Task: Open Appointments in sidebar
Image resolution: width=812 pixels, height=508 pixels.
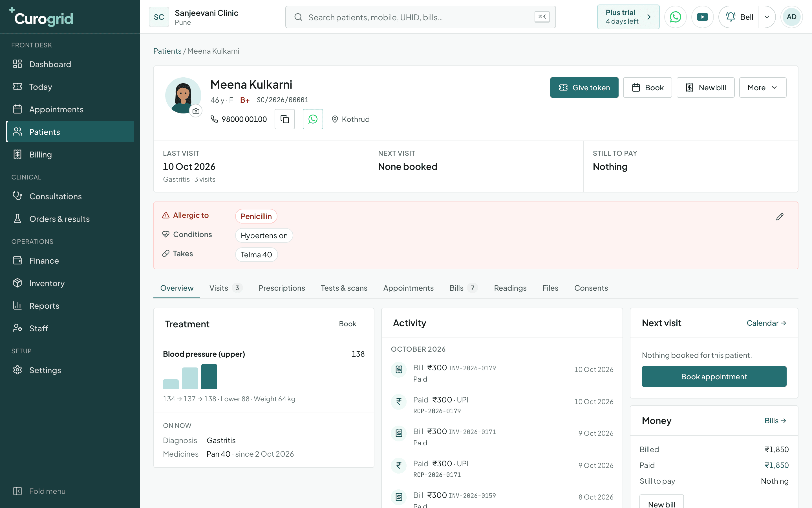Action: [x=70, y=109]
